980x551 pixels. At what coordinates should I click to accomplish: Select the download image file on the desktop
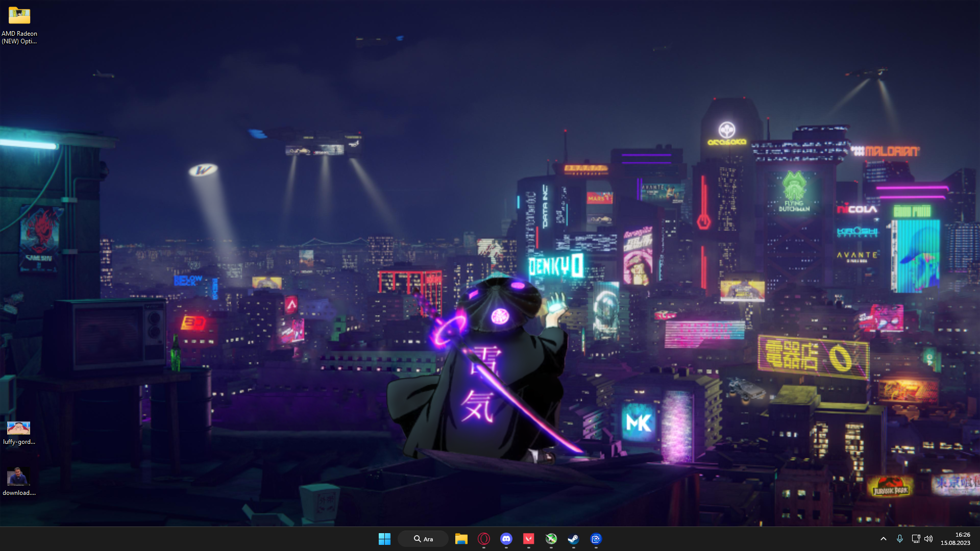pyautogui.click(x=19, y=477)
